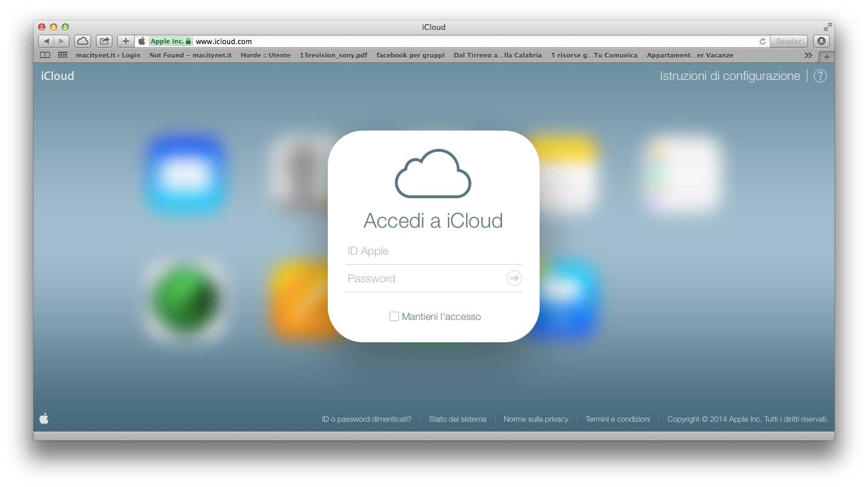Screen dimensions: 868x487
Task: Go forward with the Safari forward arrow
Action: tap(62, 41)
